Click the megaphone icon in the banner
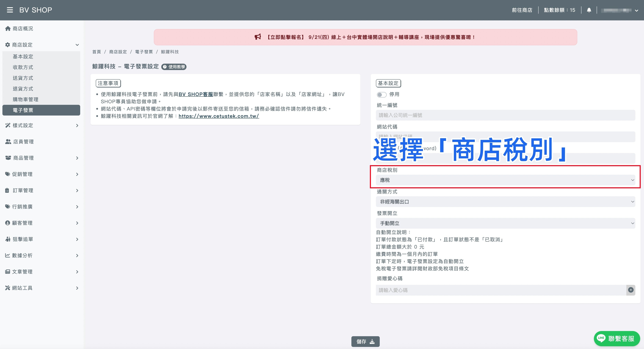644x349 pixels. [258, 37]
